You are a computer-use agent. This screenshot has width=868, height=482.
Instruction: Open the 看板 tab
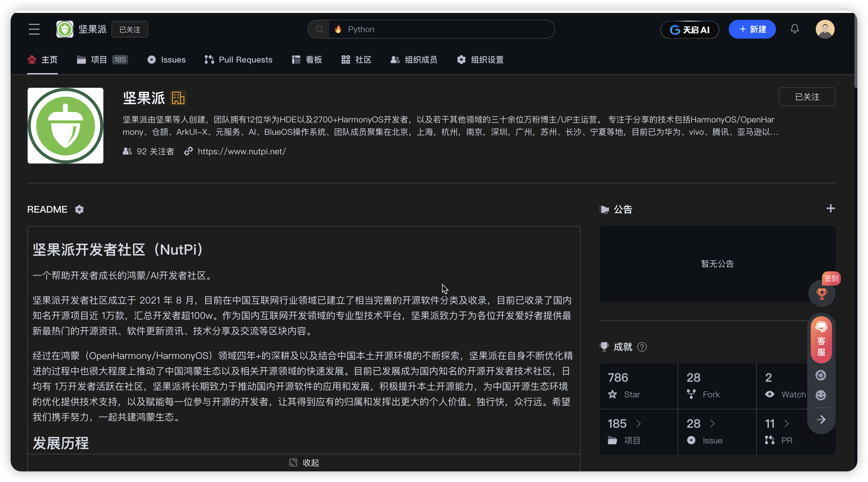[x=307, y=60]
